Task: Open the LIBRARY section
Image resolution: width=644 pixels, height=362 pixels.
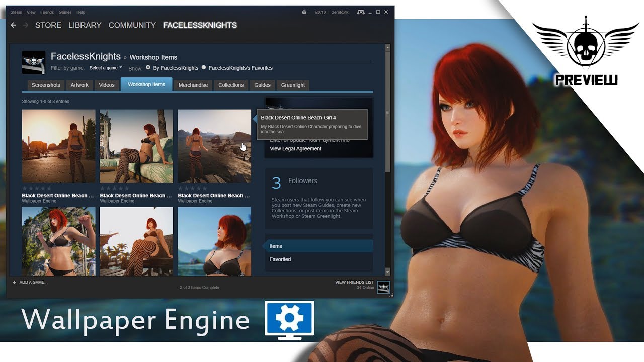Action: tap(85, 25)
